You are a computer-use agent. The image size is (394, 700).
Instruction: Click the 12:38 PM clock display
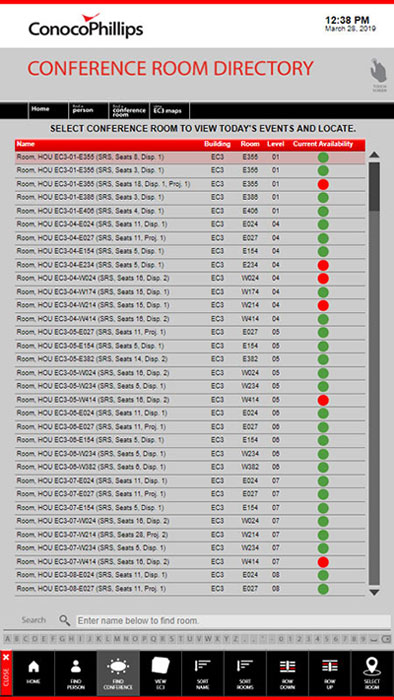[347, 20]
